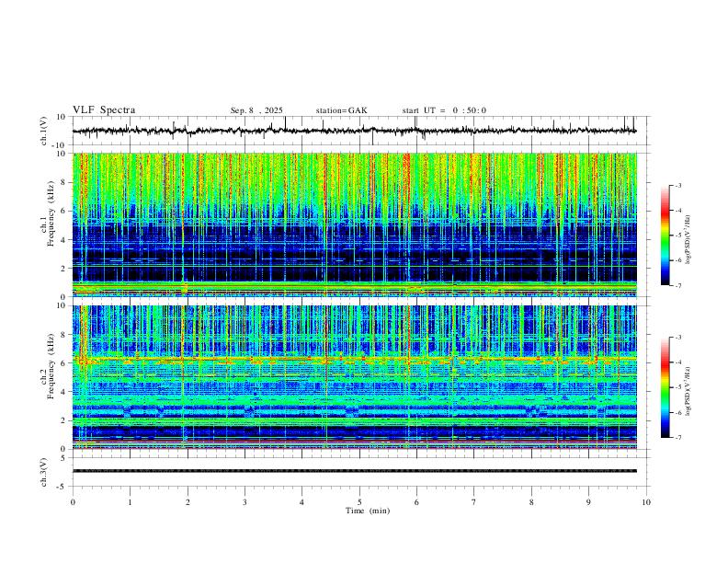Image resolution: width=728 pixels, height=563 pixels.
Task: Click the lower log(PSD) colorbar caption
Action: [688, 391]
